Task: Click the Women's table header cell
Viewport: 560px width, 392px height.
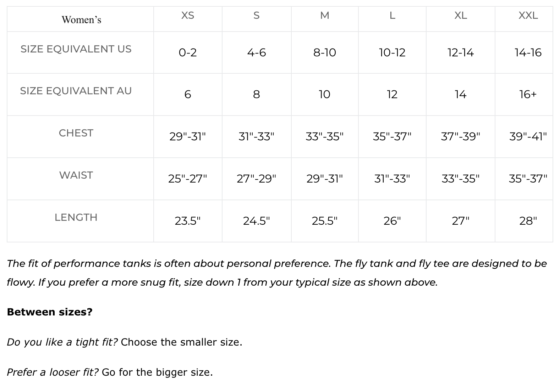Action: coord(81,19)
